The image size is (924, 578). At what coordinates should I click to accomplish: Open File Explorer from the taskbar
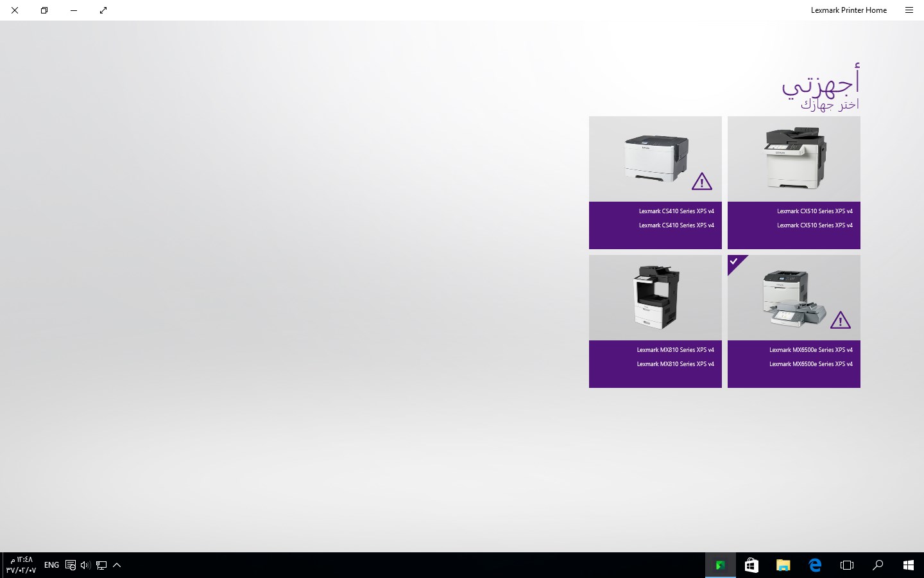tap(783, 565)
